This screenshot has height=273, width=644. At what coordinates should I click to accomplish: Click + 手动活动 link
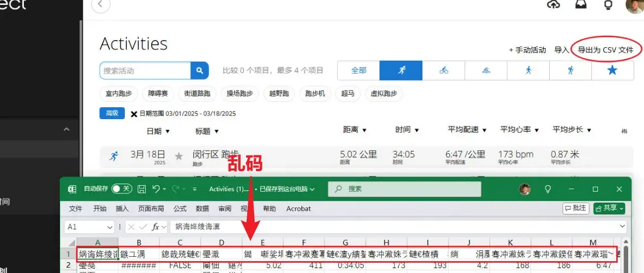(527, 50)
